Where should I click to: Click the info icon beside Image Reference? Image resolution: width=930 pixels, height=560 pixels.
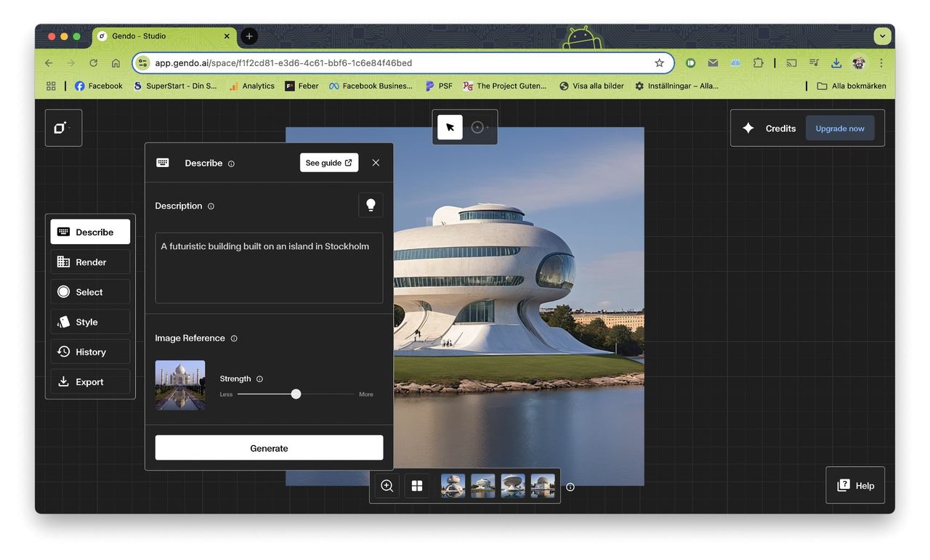[234, 338]
